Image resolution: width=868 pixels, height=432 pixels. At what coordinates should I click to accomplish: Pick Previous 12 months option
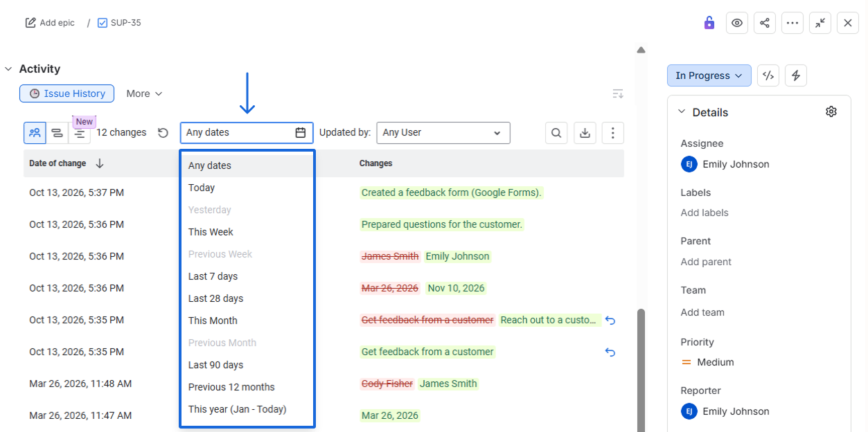[x=247, y=387]
